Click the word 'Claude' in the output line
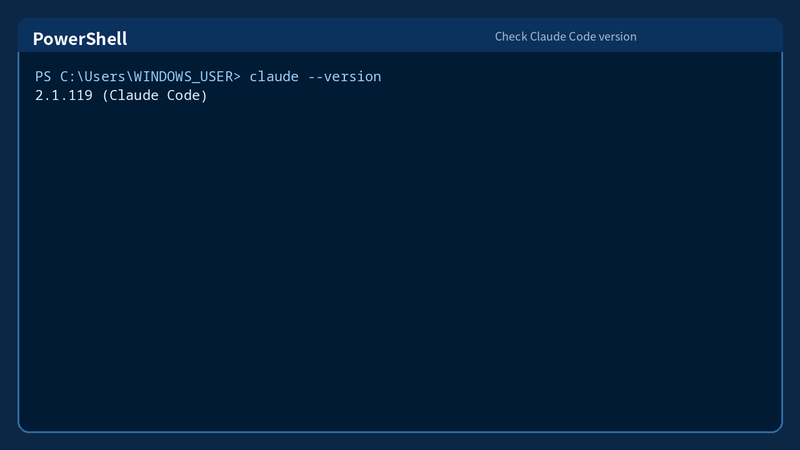800x450 pixels. point(134,95)
